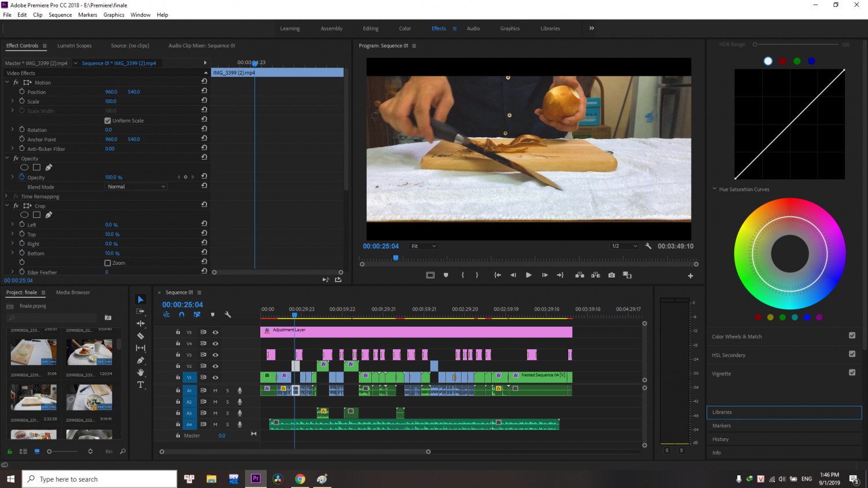This screenshot has width=868, height=488.
Task: Open playback resolution 1/2 dropdown
Action: [x=624, y=246]
